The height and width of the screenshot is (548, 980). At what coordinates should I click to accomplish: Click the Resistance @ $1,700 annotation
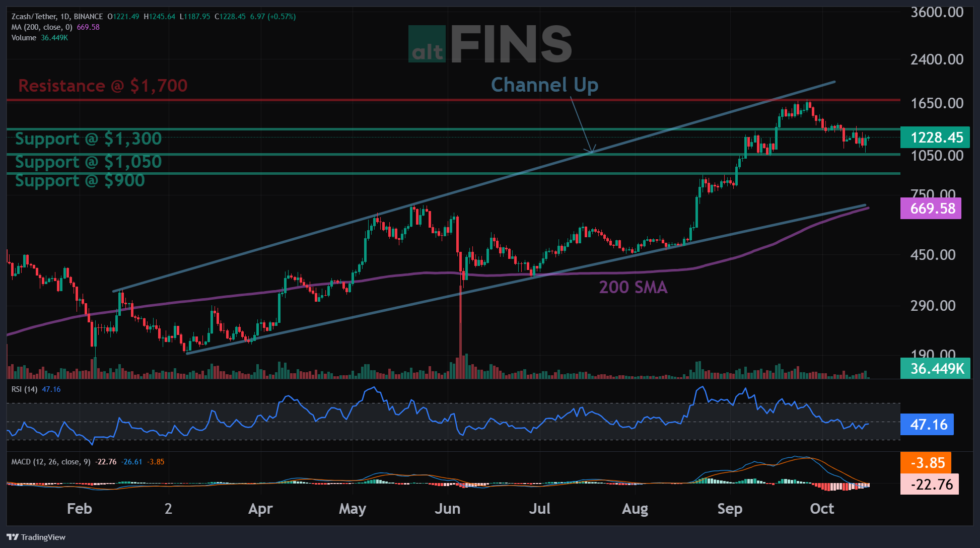[103, 86]
